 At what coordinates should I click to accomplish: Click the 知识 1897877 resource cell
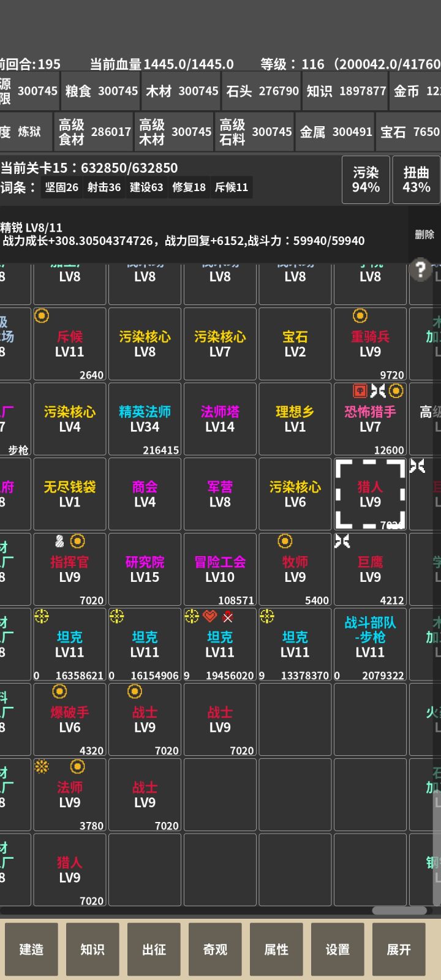point(345,91)
